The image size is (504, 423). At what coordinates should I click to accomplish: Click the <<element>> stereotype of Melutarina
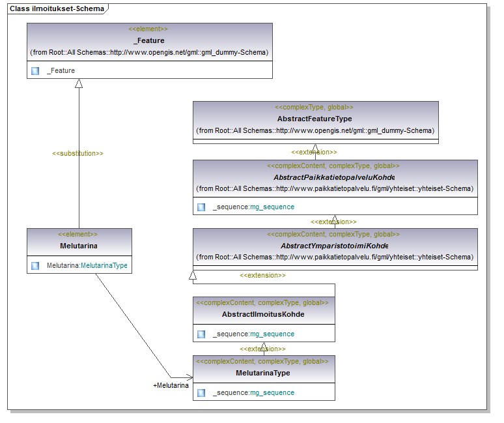(77, 235)
